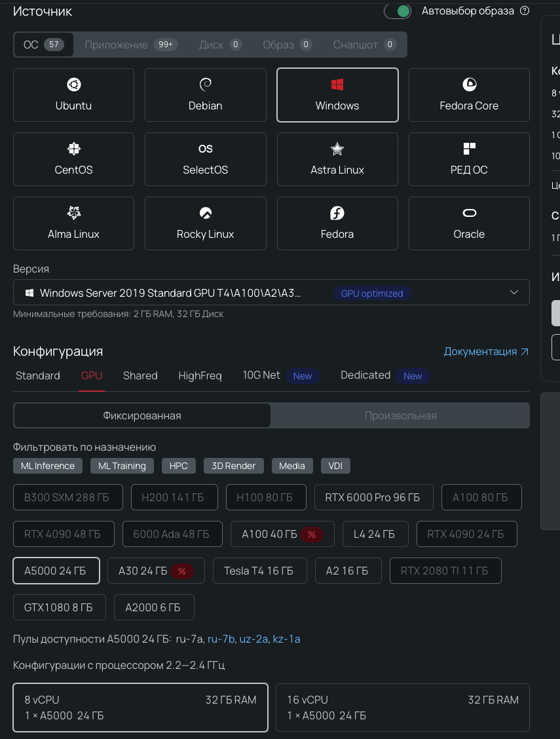Toggle the Автовыбор образа switch
560x739 pixels.
click(398, 11)
